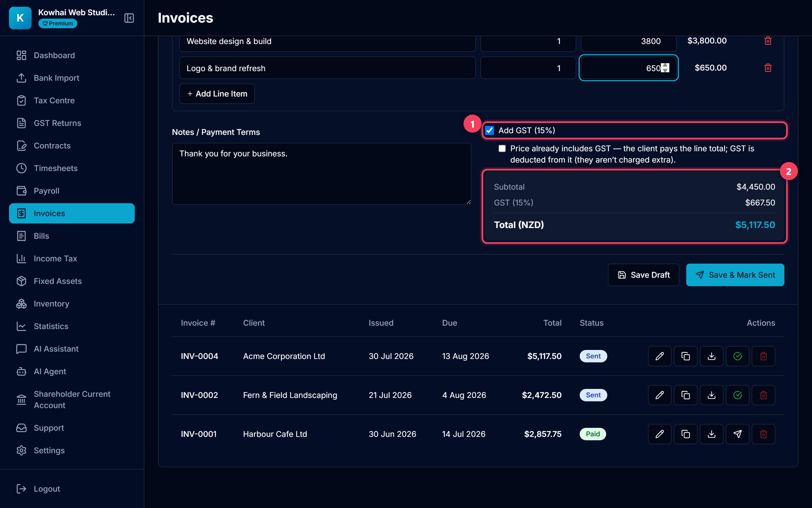The image size is (812, 508).
Task: Mark invoice INV-0002 as paid
Action: tap(737, 395)
